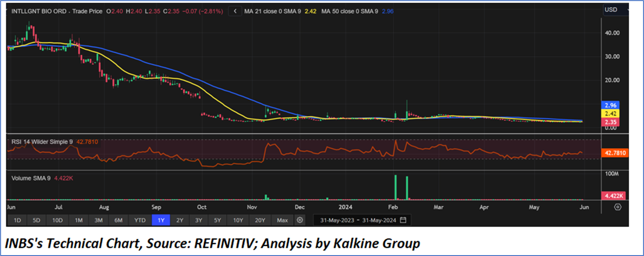Viewport: 644px width, 256px height.
Task: Click the Jul label on the time axis
Action: pyautogui.click(x=58, y=207)
